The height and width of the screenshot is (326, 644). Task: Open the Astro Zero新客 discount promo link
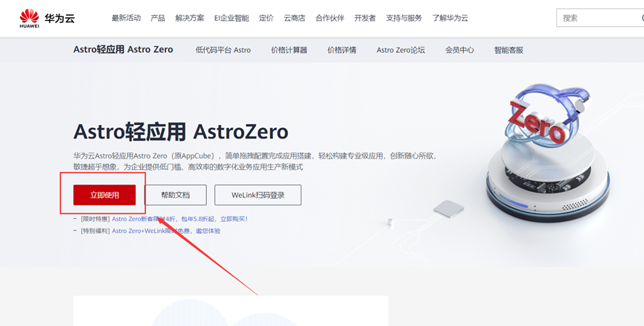180,220
